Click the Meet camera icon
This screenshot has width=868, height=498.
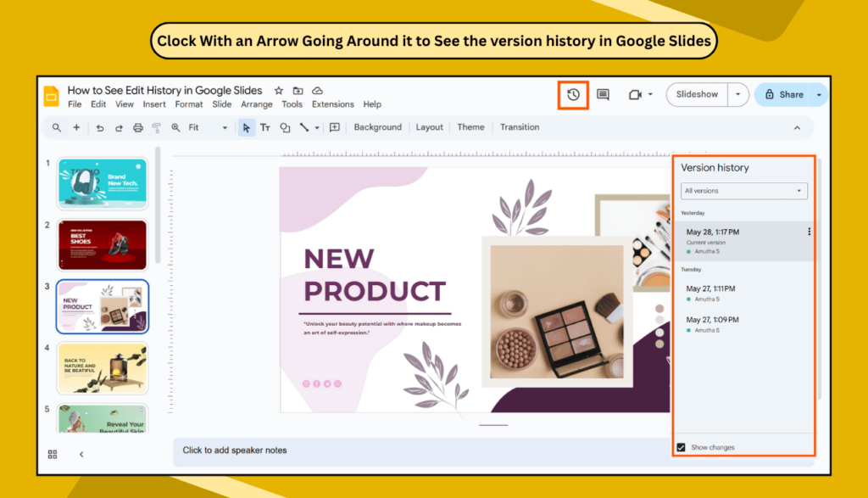click(634, 94)
